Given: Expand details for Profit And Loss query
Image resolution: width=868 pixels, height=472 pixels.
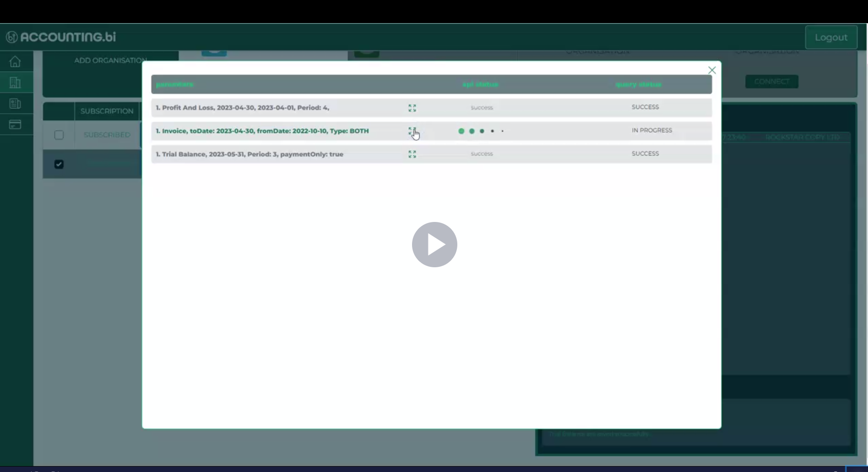Looking at the screenshot, I should [x=412, y=108].
